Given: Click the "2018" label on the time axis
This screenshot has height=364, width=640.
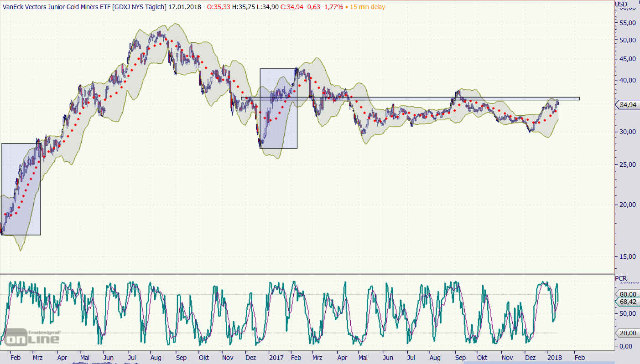Looking at the screenshot, I should pos(555,358).
